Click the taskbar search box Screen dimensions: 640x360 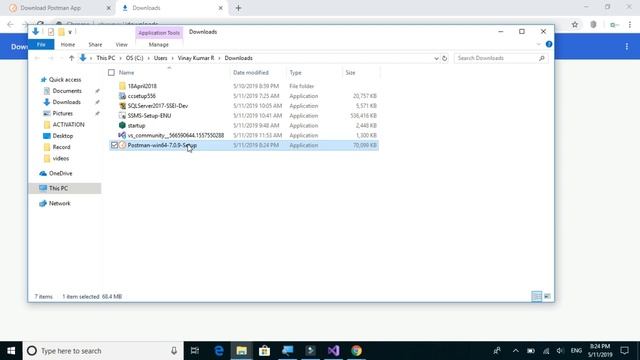(103, 351)
